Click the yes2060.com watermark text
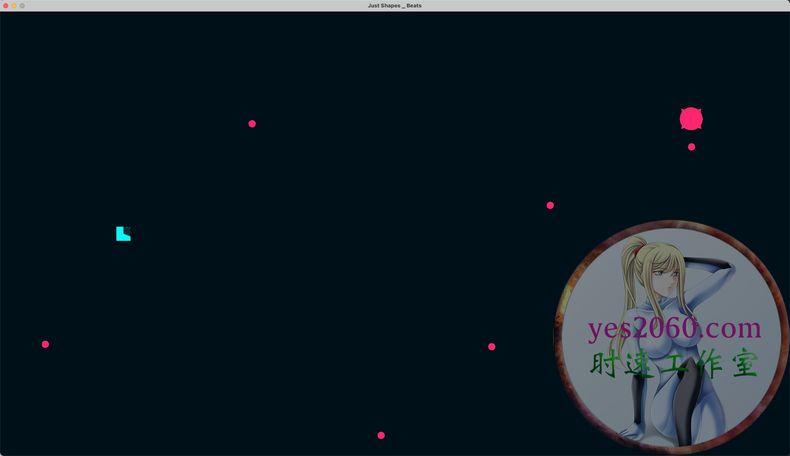This screenshot has height=456, width=790. [673, 328]
